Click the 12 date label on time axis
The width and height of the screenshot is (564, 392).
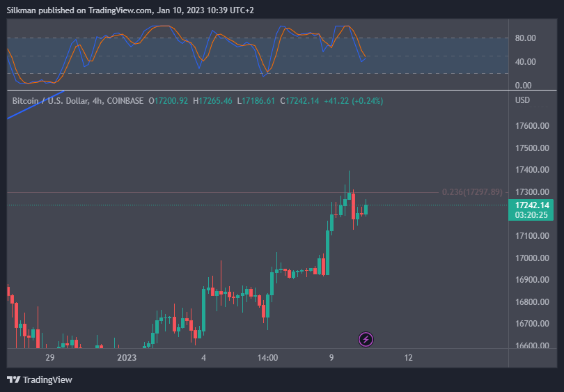click(408, 358)
